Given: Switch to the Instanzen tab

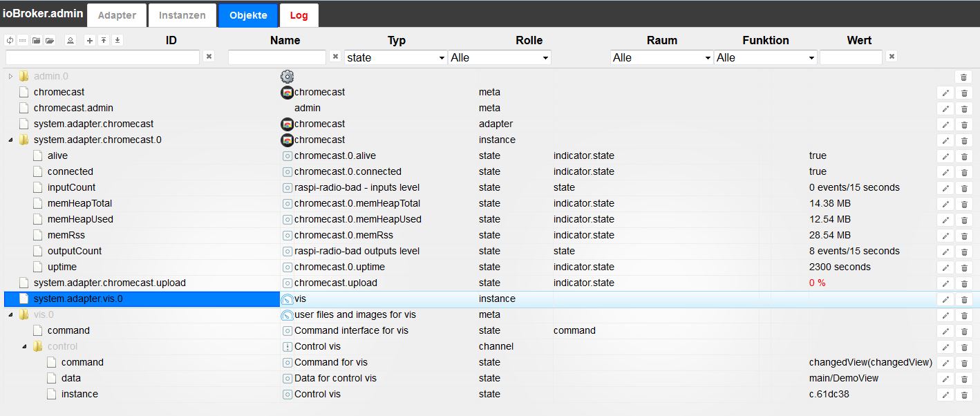Looking at the screenshot, I should coord(182,15).
